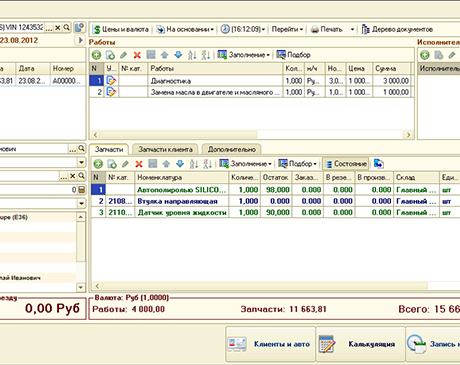Add an executor in Исполнители toolbar
This screenshot has height=365, width=460.
[425, 55]
